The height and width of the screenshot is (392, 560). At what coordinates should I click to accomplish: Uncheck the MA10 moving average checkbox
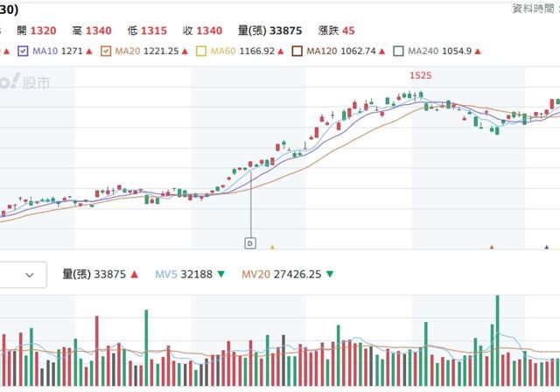pyautogui.click(x=24, y=51)
